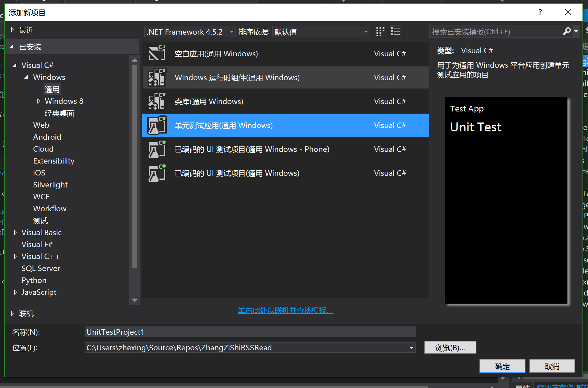
Task: Open the help question mark button
Action: [540, 12]
